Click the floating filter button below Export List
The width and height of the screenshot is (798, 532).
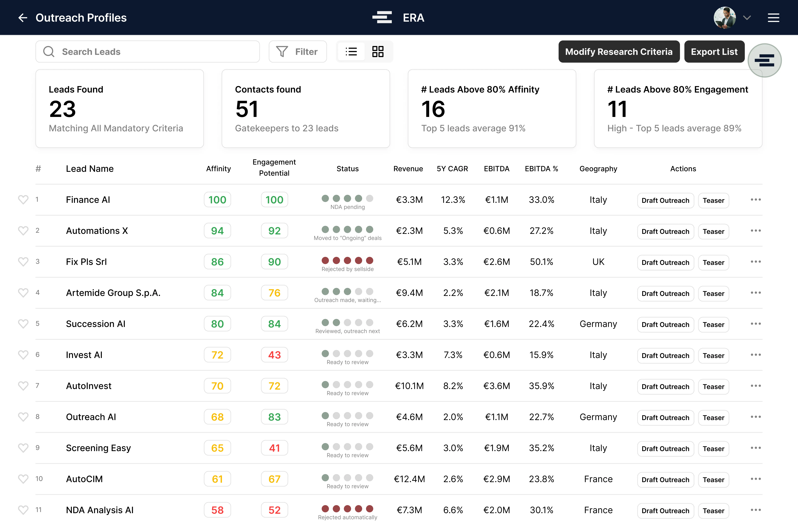coord(764,60)
